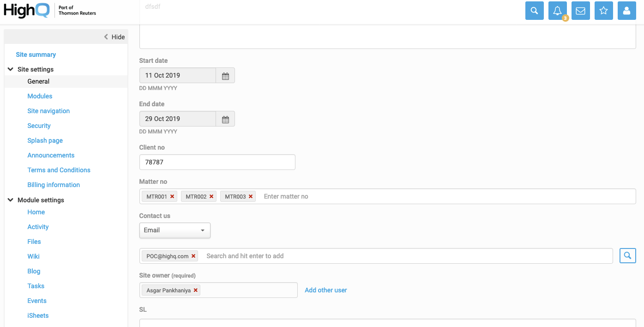Go to the Security settings page
Screen dimensions: 644x327
(x=39, y=126)
